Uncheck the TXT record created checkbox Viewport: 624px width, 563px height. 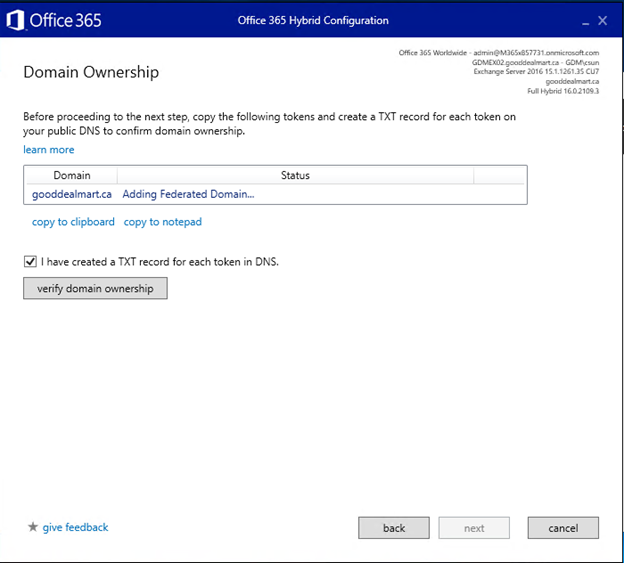point(30,261)
